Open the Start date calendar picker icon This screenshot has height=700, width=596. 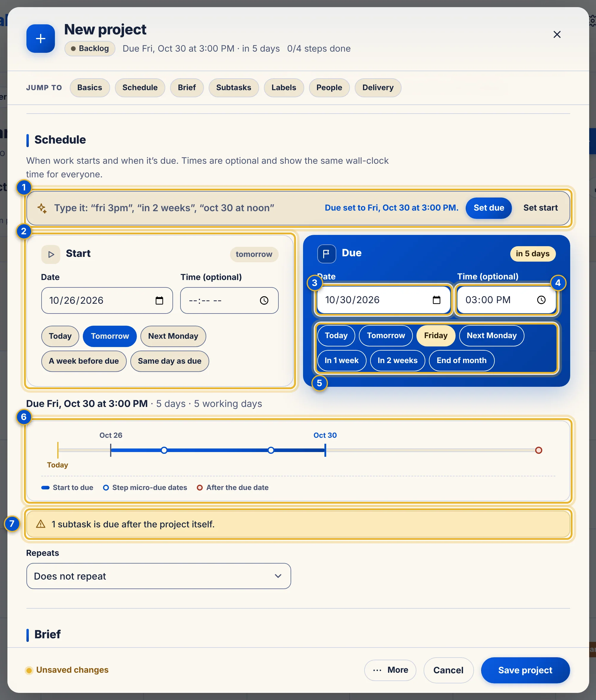(x=159, y=300)
